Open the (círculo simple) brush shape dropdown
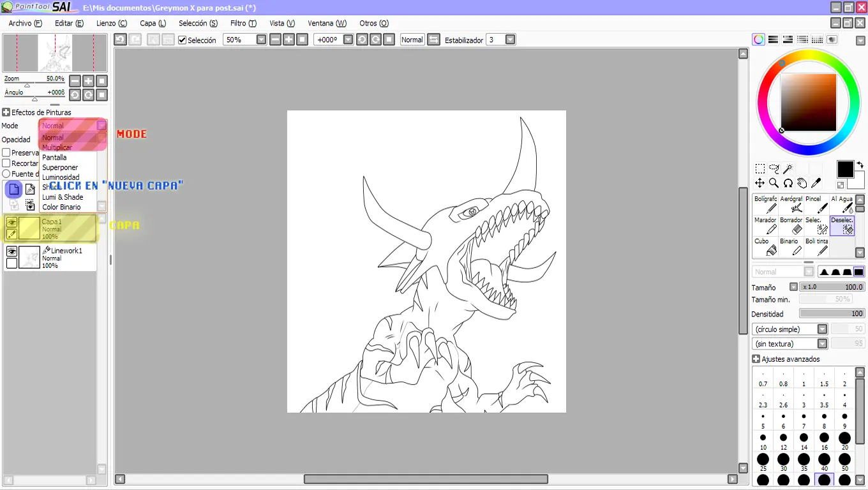This screenshot has height=490, width=868. point(822,329)
